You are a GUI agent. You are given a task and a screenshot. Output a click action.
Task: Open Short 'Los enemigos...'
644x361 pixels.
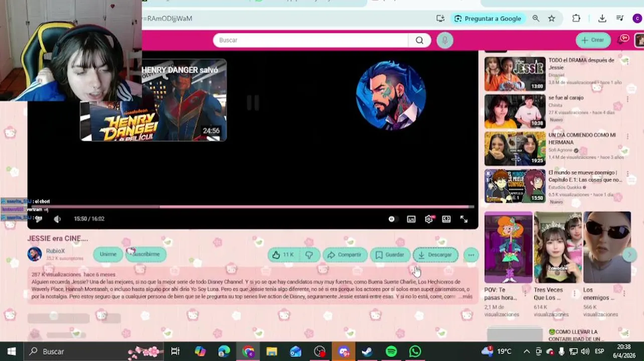[607, 247]
